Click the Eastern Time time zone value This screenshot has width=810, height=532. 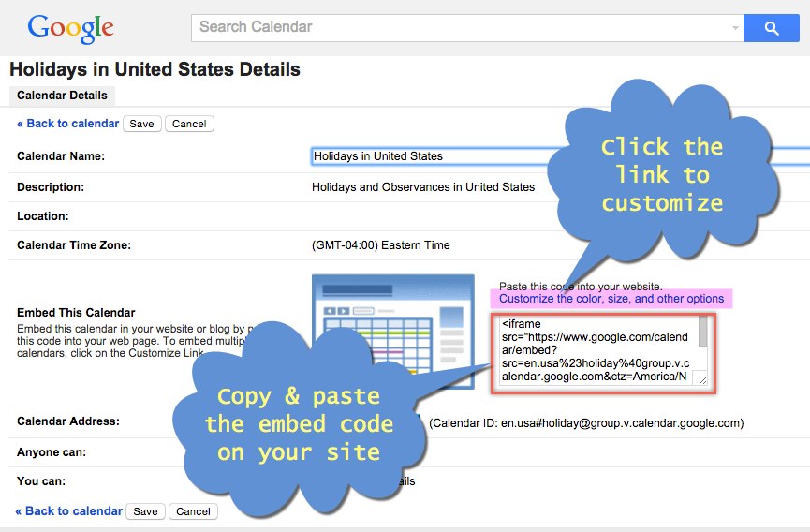(380, 245)
